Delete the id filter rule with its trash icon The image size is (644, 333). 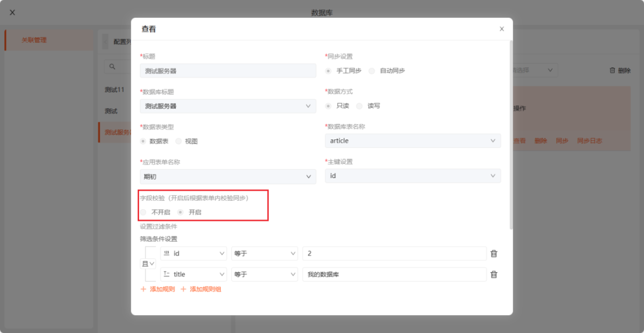pyautogui.click(x=494, y=253)
